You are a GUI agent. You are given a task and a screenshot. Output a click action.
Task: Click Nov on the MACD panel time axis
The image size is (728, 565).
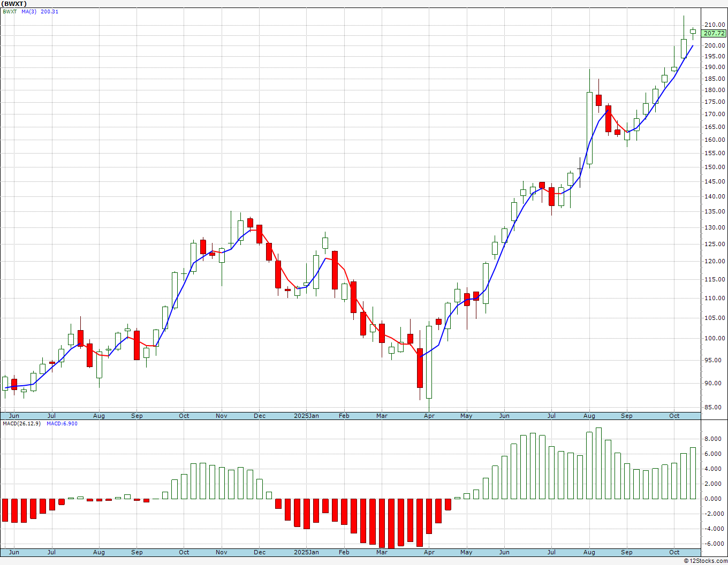point(222,552)
